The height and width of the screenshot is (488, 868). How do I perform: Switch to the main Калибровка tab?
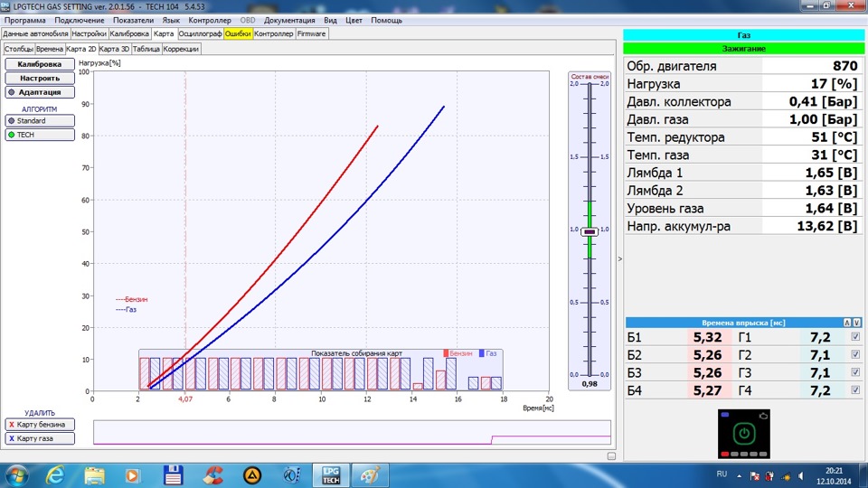point(129,33)
